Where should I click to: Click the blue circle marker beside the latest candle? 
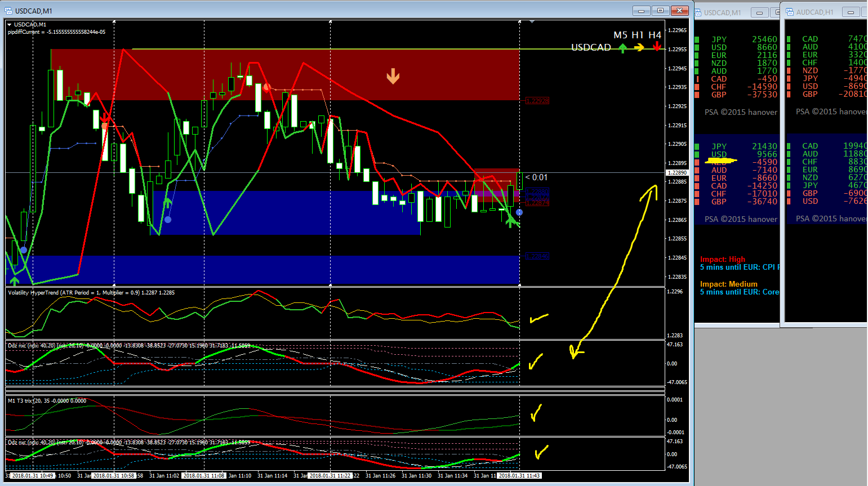click(519, 212)
